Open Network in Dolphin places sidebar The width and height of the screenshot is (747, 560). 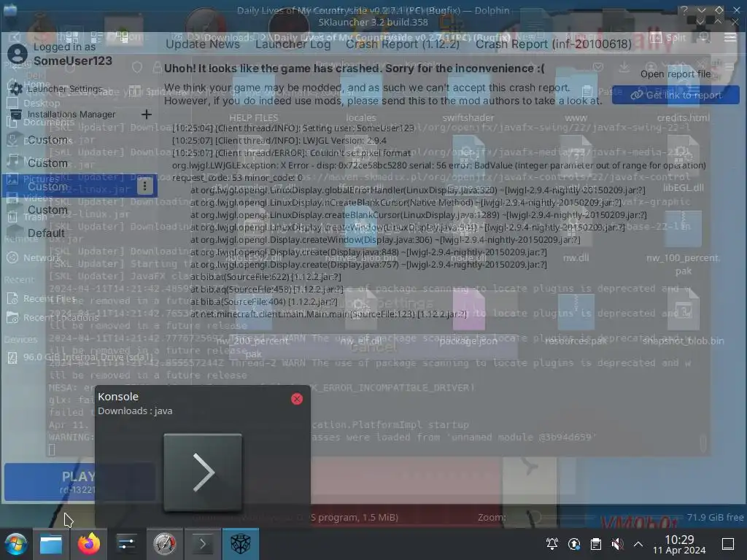point(34,257)
